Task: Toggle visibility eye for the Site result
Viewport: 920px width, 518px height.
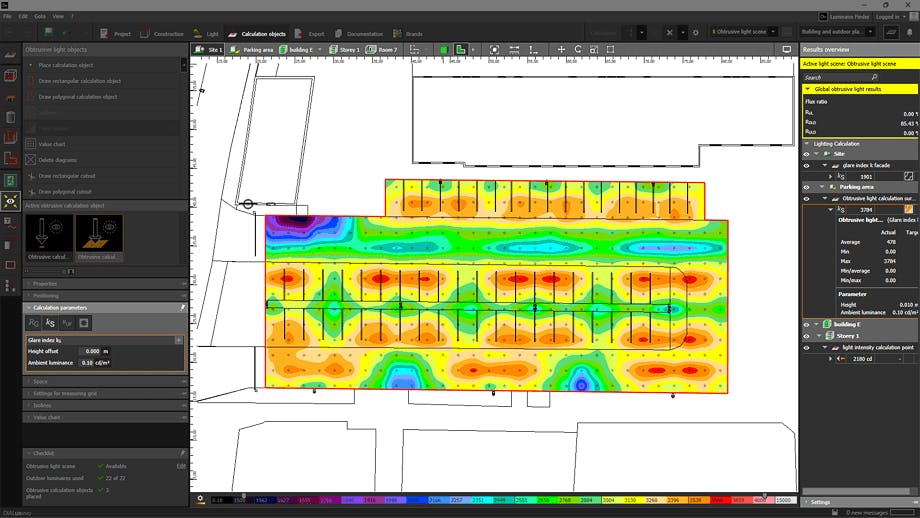Action: pyautogui.click(x=807, y=154)
